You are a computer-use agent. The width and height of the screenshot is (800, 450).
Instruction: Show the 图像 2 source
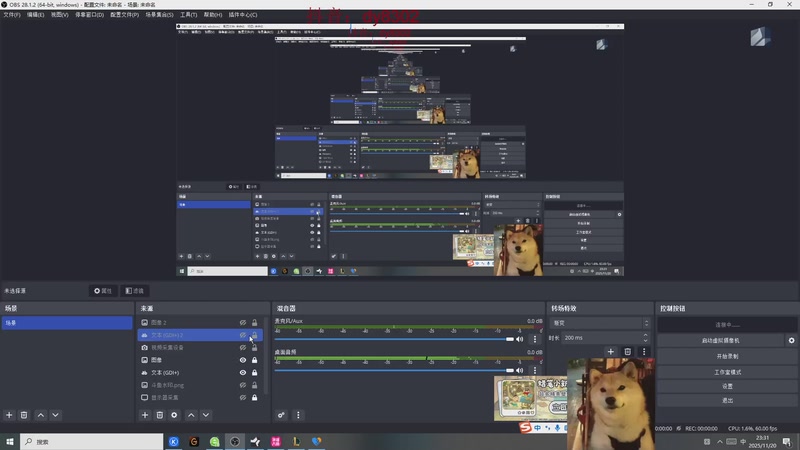[x=243, y=322]
